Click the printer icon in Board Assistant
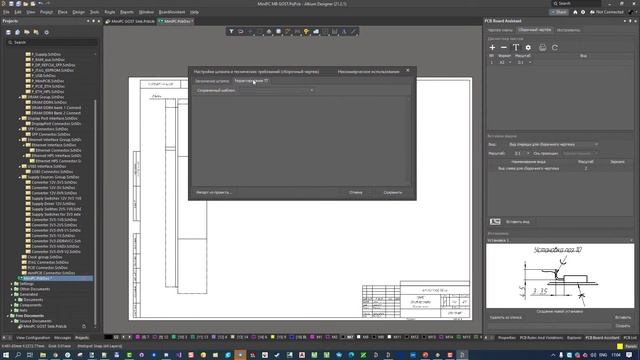The height and width of the screenshot is (360, 640). [x=542, y=47]
